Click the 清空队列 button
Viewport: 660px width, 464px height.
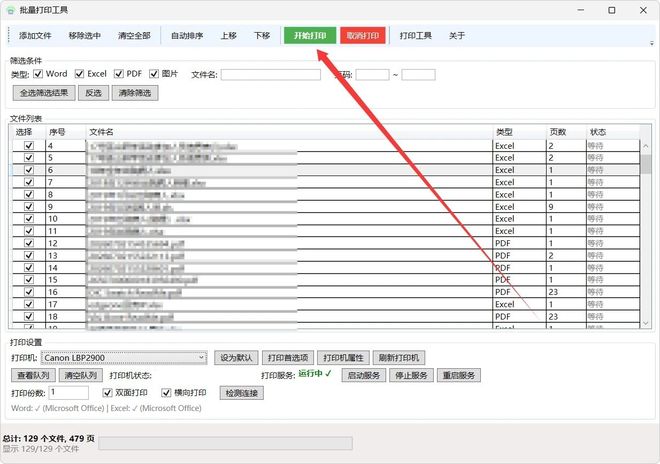point(81,376)
